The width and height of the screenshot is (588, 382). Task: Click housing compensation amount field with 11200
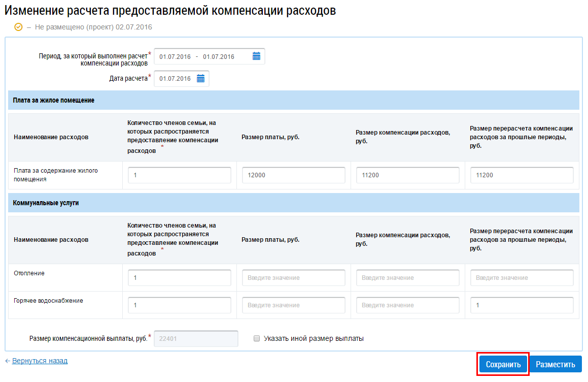407,175
